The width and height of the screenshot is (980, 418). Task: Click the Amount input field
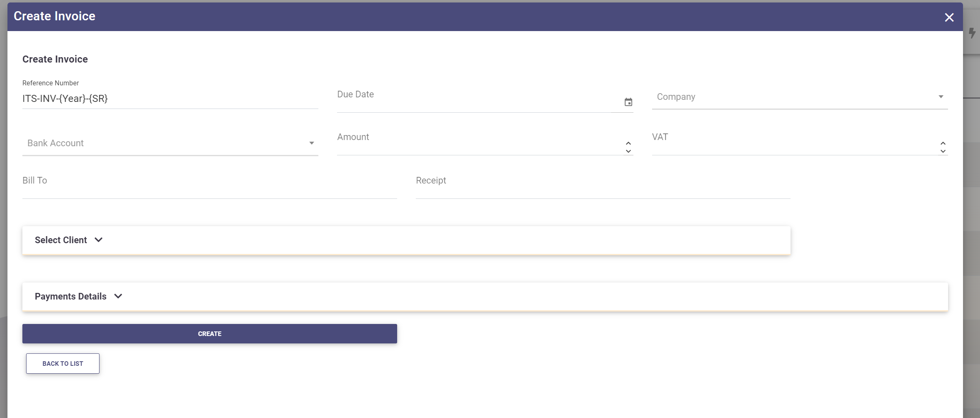477,146
